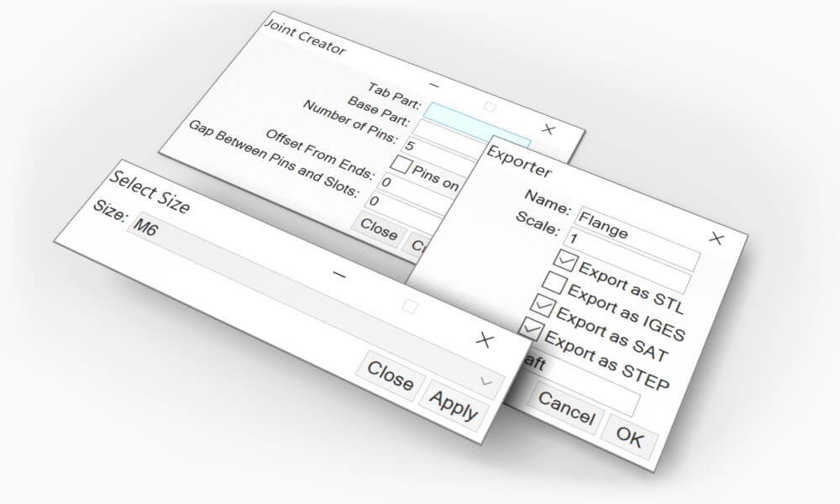The image size is (840, 504).
Task: Expand the Size combo box chevron arrow
Action: coord(486,382)
